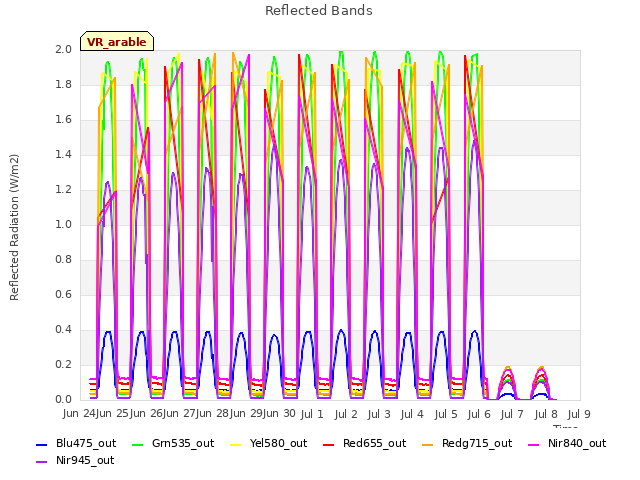
Task: Click the purple Nir945_out legend color marker
Action: (x=42, y=462)
